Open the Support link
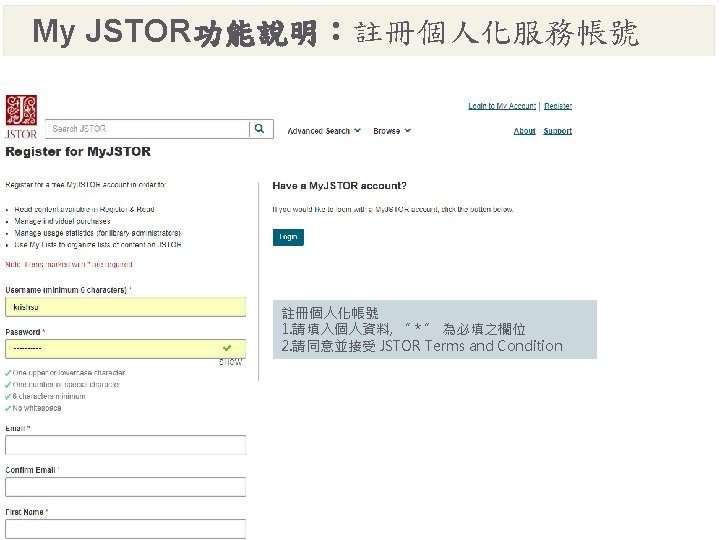Image resolution: width=720 pixels, height=540 pixels. 557,131
